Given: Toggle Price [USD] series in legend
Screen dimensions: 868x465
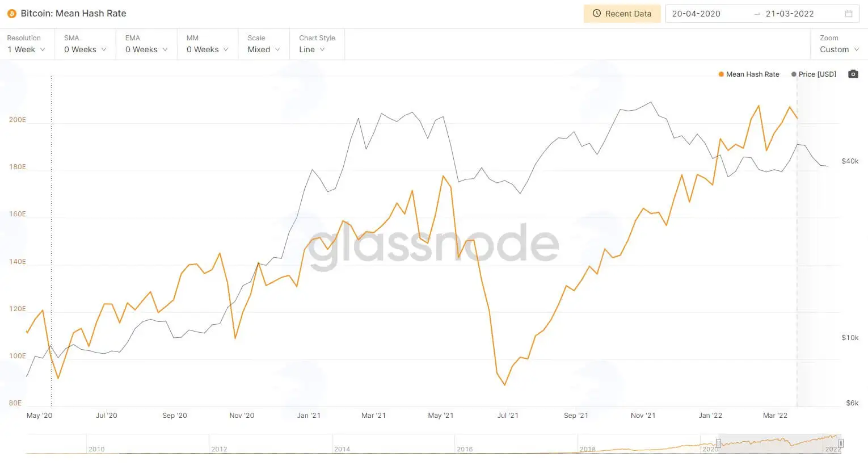Looking at the screenshot, I should click(814, 74).
